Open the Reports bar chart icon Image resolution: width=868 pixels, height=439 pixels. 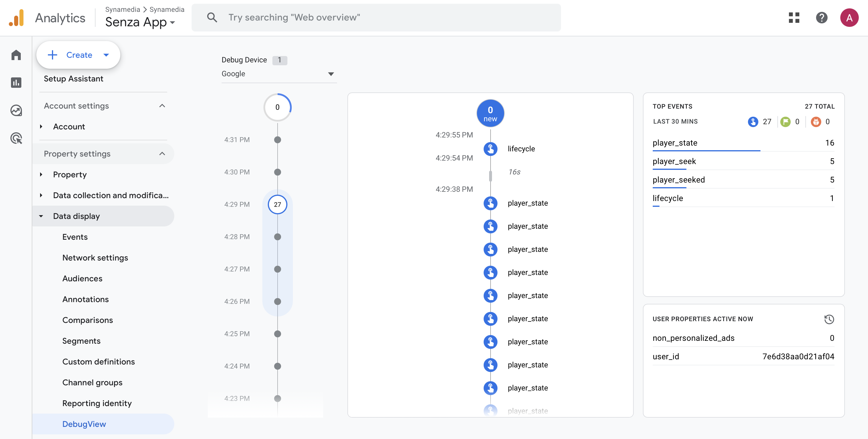(x=16, y=83)
